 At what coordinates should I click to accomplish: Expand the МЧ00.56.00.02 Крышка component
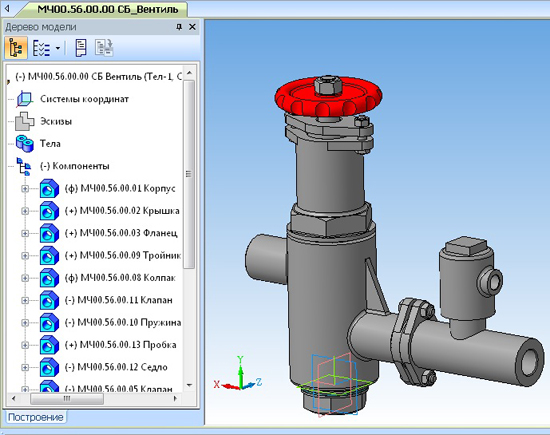25,211
